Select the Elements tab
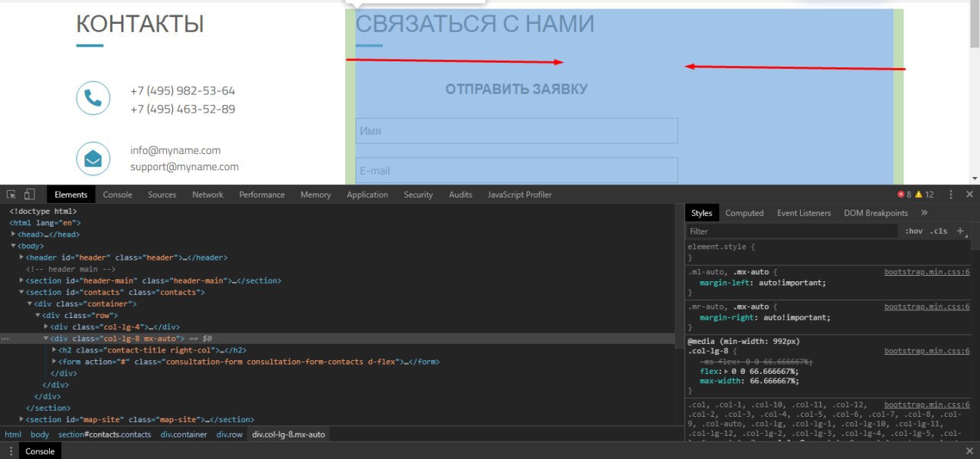The width and height of the screenshot is (980, 459). click(71, 195)
